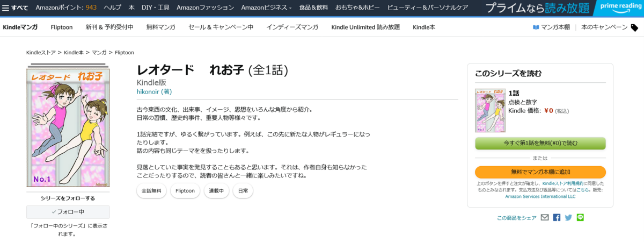The height and width of the screenshot is (242, 644).
Task: Click the このシリーズを読む heading
Action: tap(509, 73)
